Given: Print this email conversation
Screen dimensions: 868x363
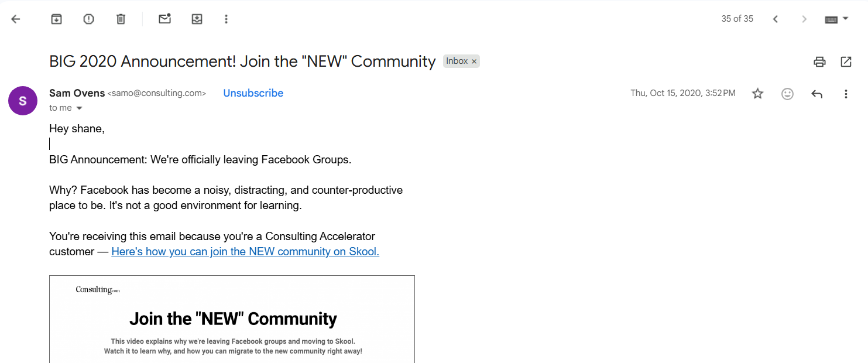Looking at the screenshot, I should (819, 61).
